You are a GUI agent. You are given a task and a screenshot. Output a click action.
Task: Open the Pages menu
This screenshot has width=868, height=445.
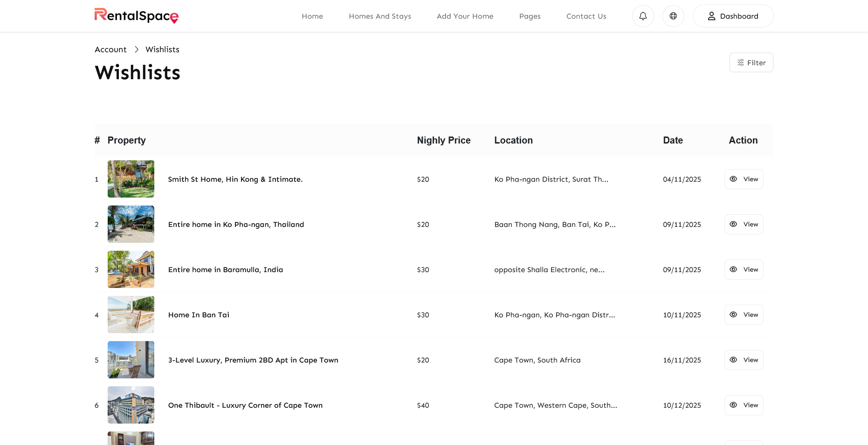530,16
